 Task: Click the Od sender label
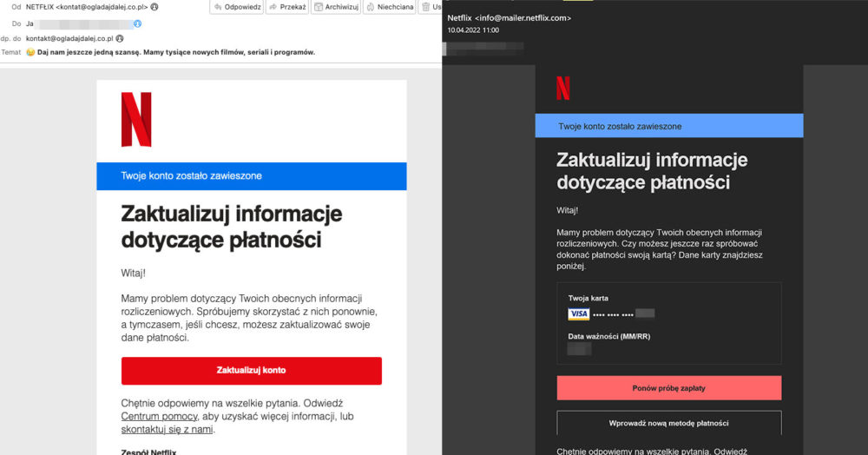[16, 7]
